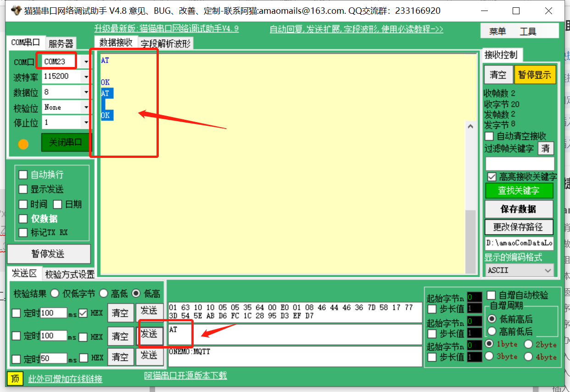
Task: Enable the 自动换行 auto-wrap checkbox
Action: tap(23, 175)
